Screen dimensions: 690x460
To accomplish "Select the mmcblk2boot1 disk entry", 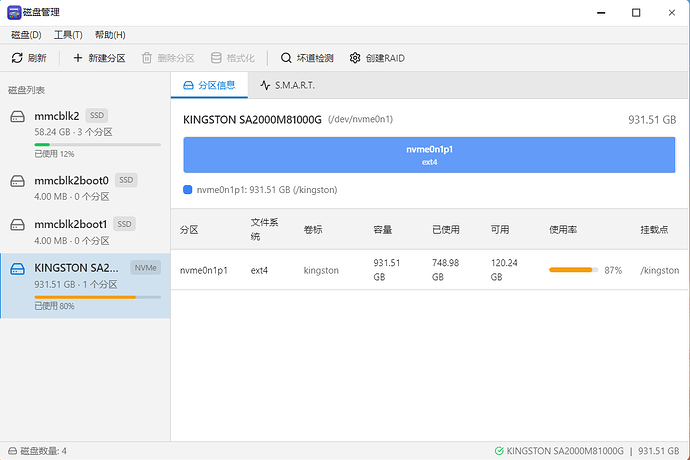I will 85,232.
